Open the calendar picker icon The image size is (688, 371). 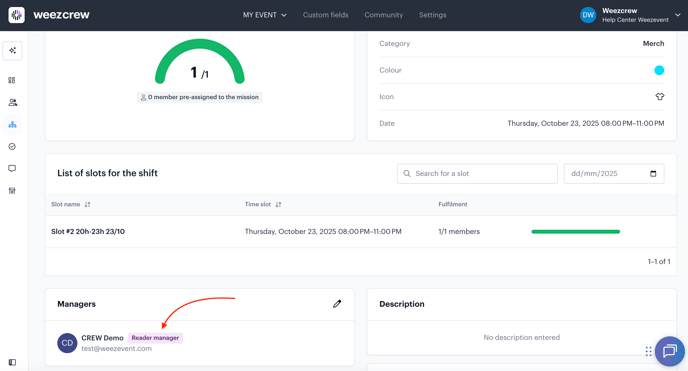coord(653,174)
